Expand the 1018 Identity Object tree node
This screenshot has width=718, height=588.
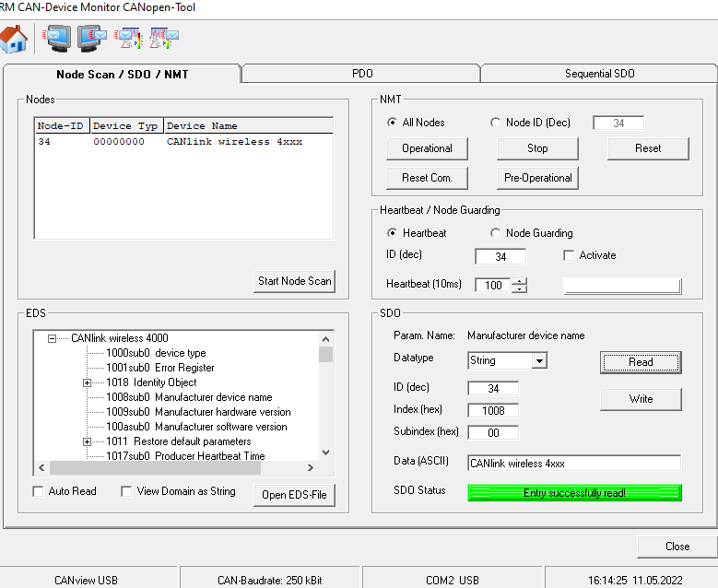[x=88, y=382]
